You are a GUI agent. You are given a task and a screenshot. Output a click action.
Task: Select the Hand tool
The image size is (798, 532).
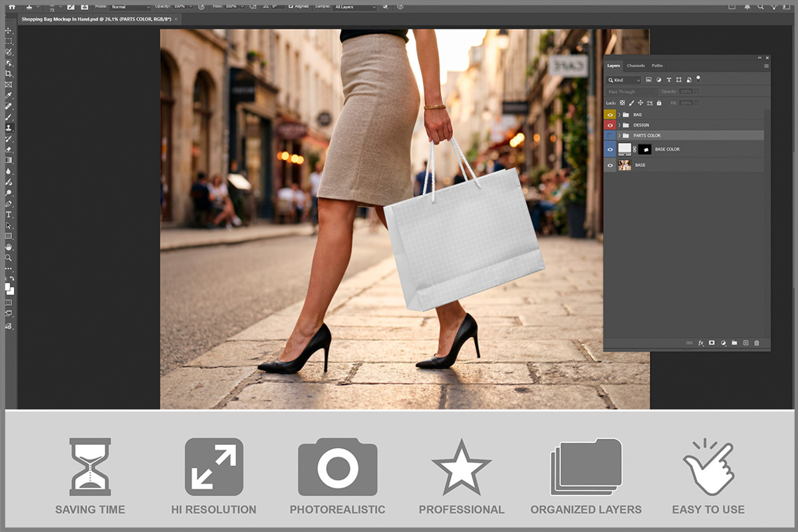click(x=9, y=247)
